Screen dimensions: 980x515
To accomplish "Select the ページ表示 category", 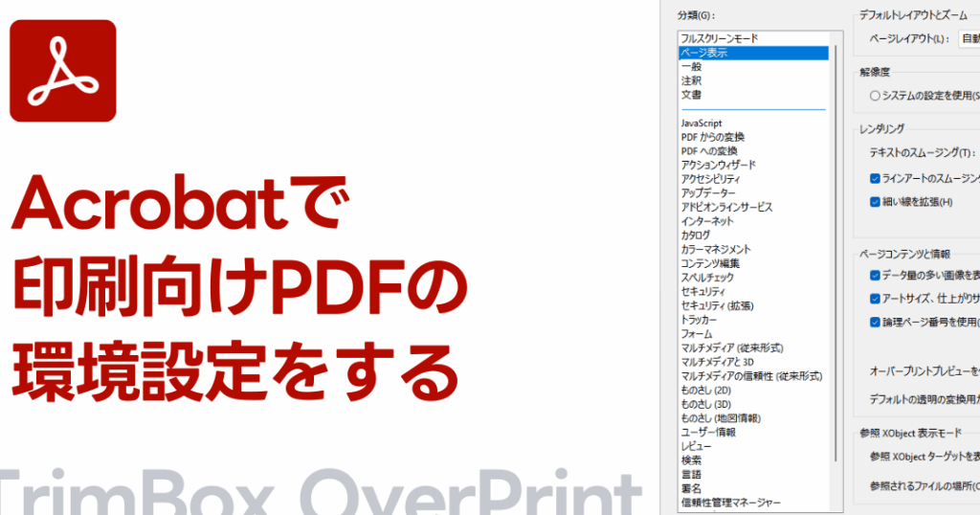I will click(703, 53).
